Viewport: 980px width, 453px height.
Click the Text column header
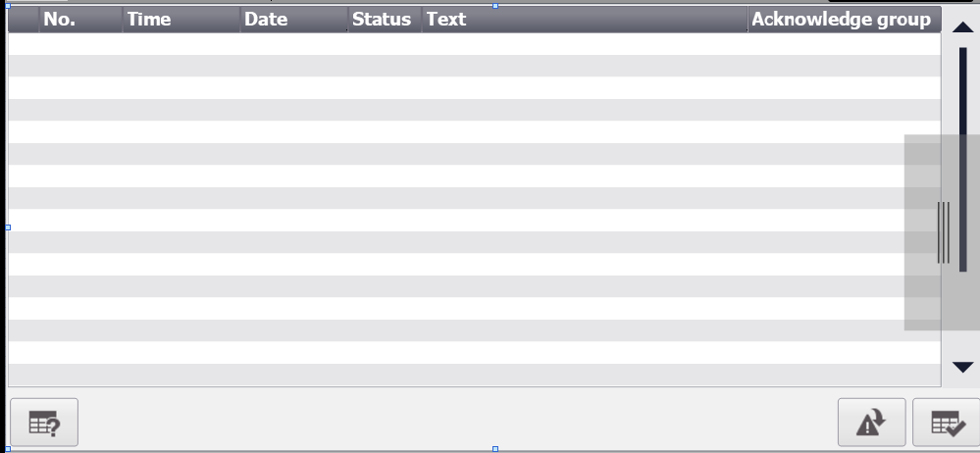pos(584,20)
